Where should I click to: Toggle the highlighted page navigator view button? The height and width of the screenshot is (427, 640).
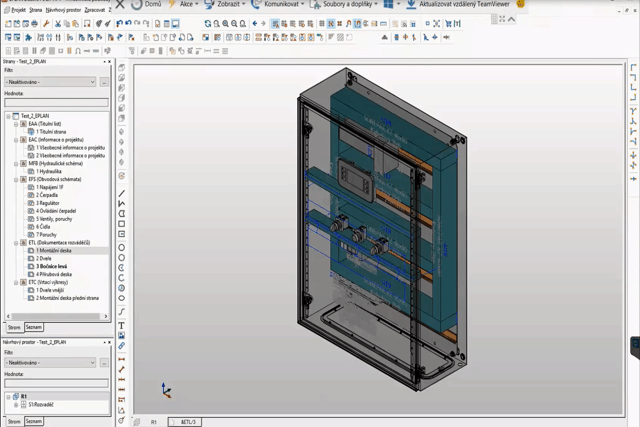276,24
